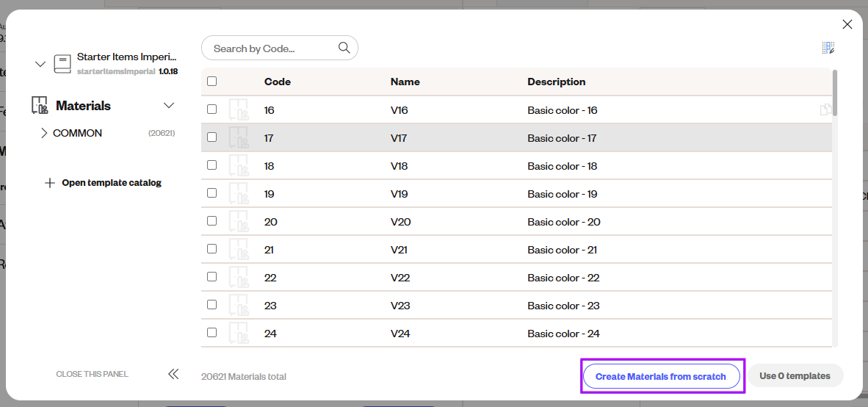The width and height of the screenshot is (868, 407).
Task: Click the COMMON count (20621)
Action: [x=162, y=133]
